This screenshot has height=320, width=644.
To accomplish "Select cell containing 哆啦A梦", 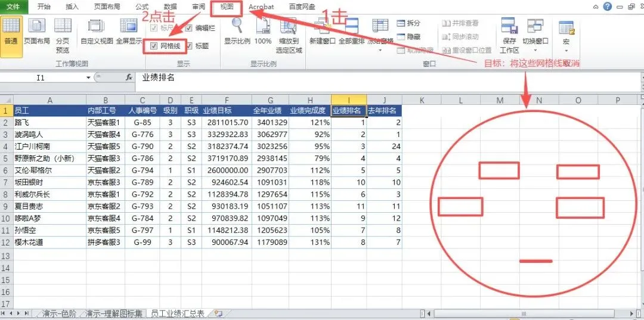I will [49, 218].
